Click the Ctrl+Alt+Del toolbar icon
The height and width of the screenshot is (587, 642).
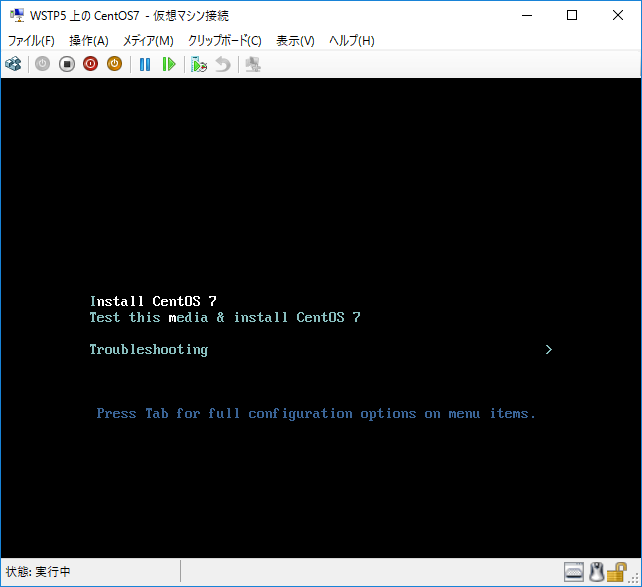(x=13, y=64)
